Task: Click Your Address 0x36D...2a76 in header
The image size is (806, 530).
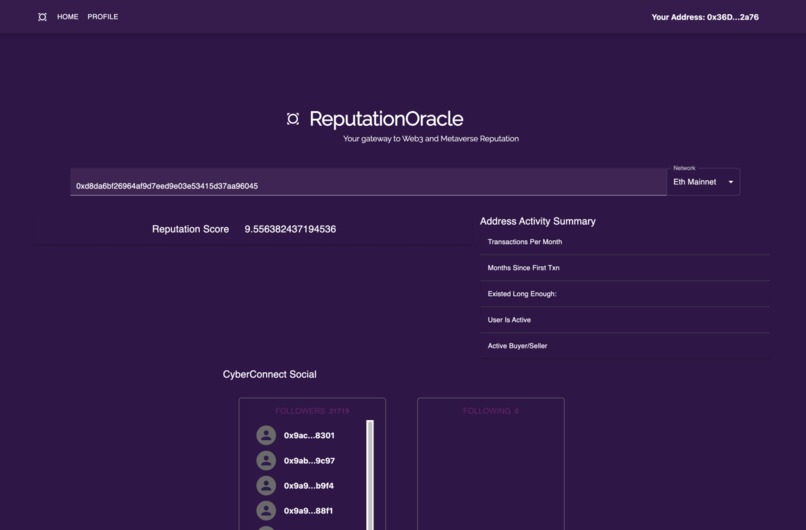Action: [705, 17]
